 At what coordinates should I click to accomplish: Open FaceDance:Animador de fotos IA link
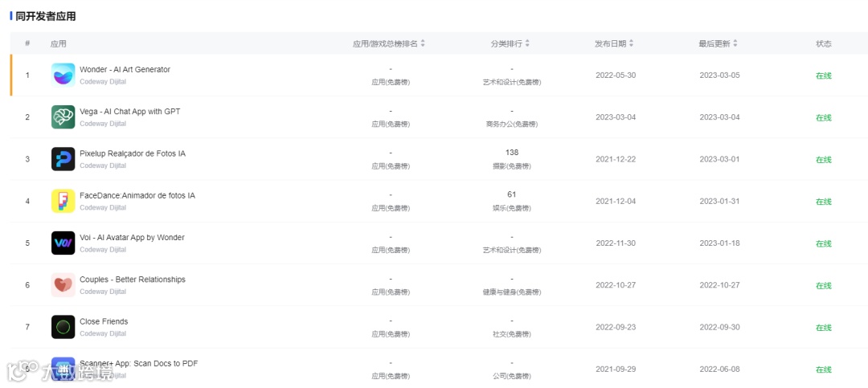click(137, 196)
